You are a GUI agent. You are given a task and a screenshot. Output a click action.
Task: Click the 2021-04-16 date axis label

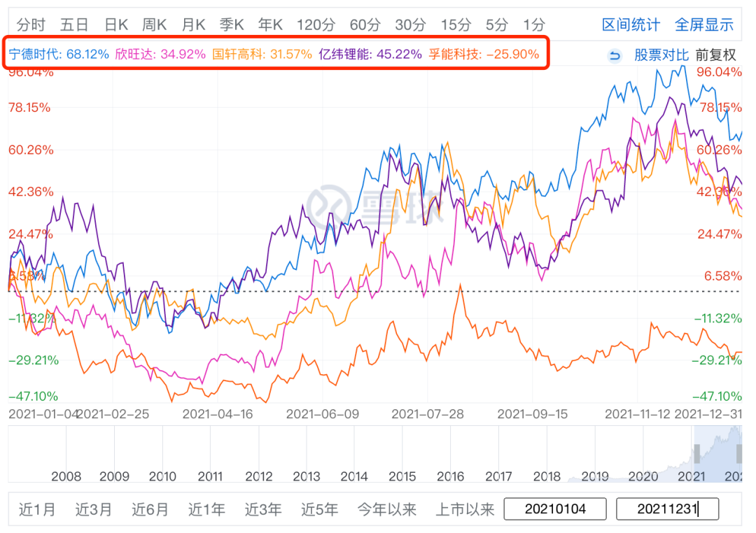tap(218, 414)
